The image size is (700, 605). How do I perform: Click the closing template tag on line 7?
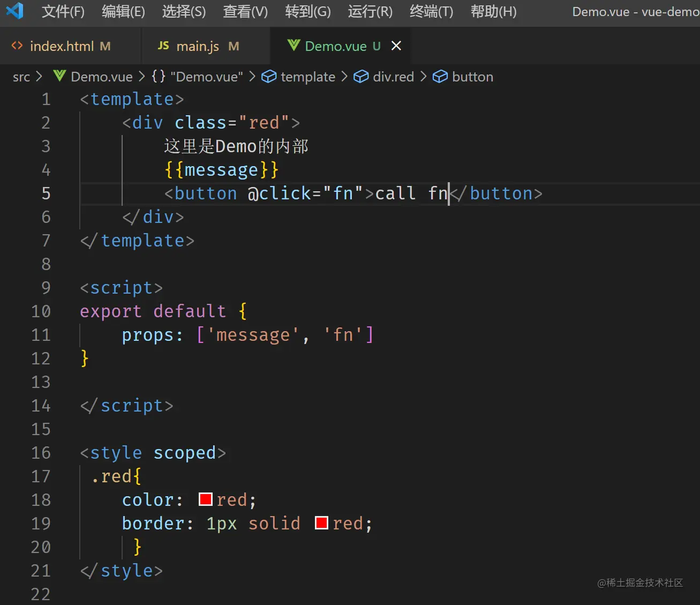point(137,241)
